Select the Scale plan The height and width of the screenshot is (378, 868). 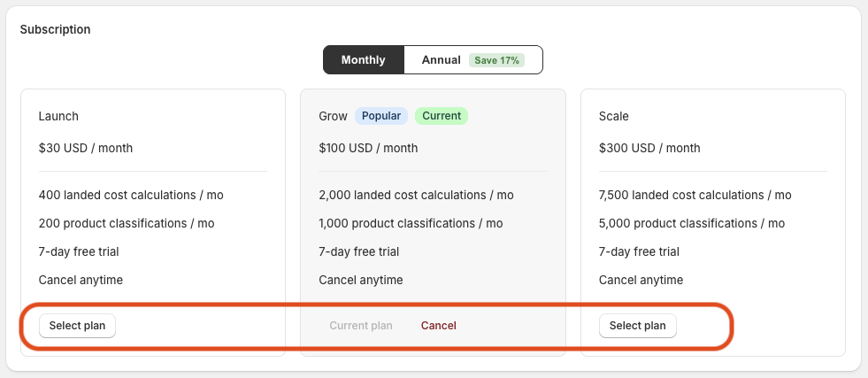[x=637, y=326]
